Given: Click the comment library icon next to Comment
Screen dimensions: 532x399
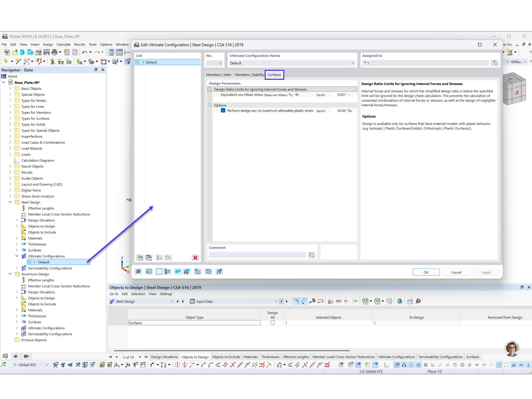Looking at the screenshot, I should pyautogui.click(x=312, y=255).
